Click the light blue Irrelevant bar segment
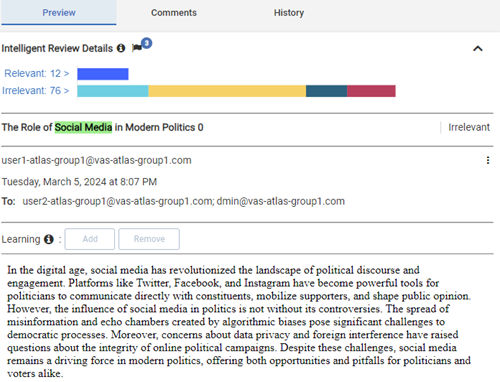 pyautogui.click(x=113, y=91)
